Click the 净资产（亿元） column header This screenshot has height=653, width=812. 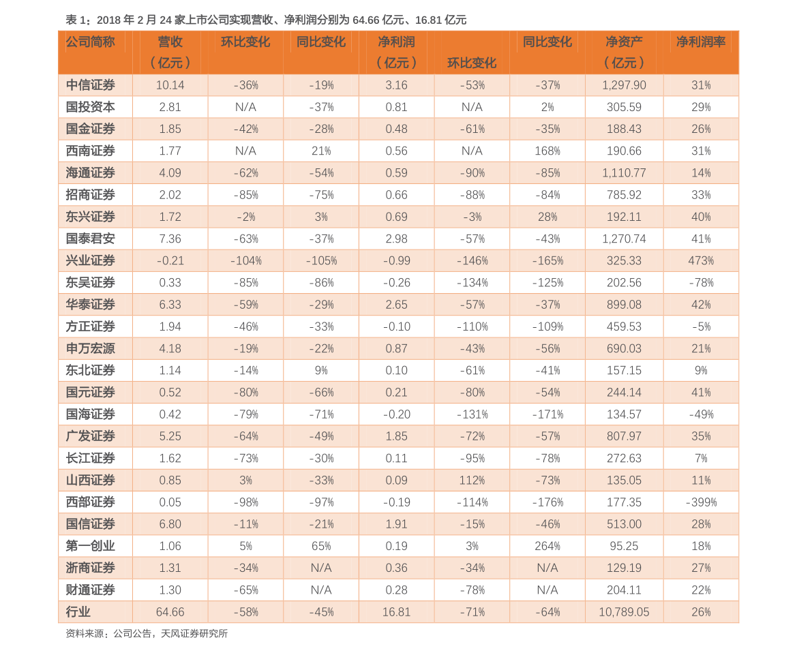(x=624, y=52)
